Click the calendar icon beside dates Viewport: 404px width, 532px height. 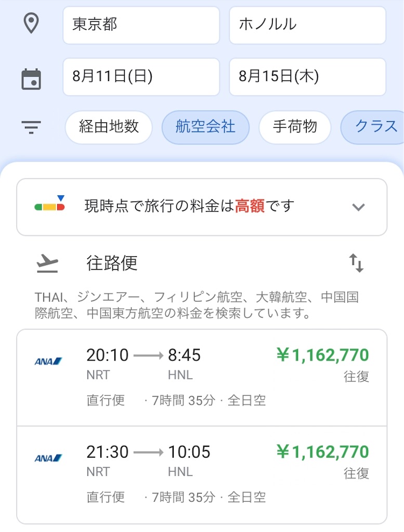point(31,79)
